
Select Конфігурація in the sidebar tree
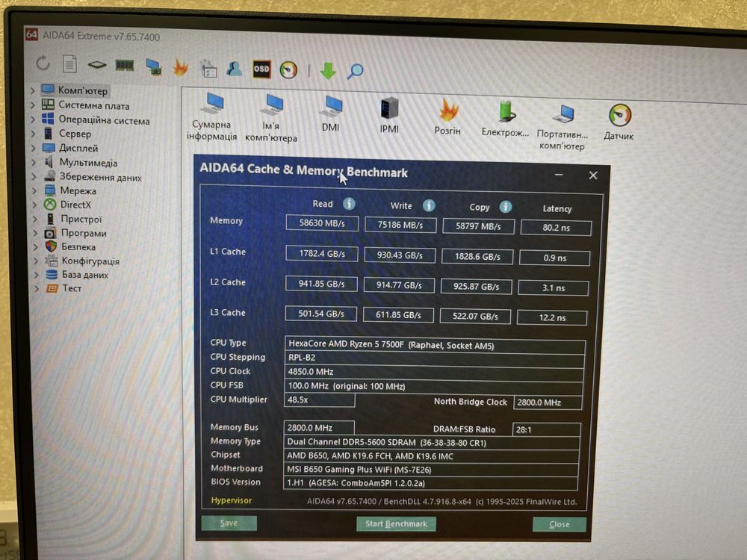coord(90,261)
